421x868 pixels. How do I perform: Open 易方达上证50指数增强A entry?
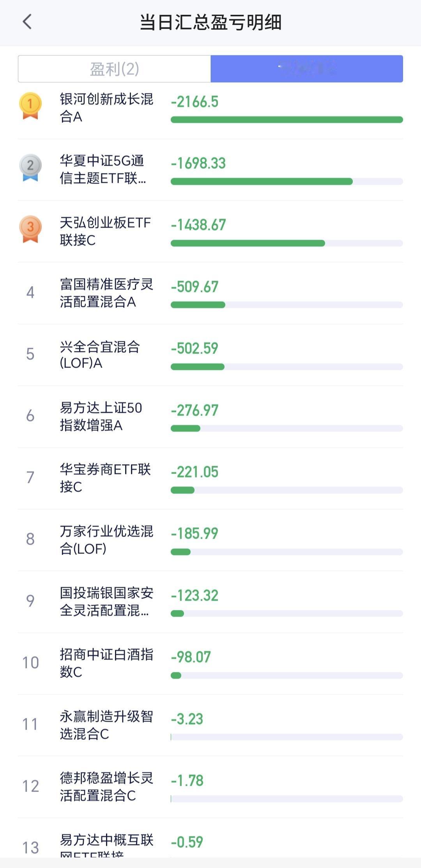(101, 416)
